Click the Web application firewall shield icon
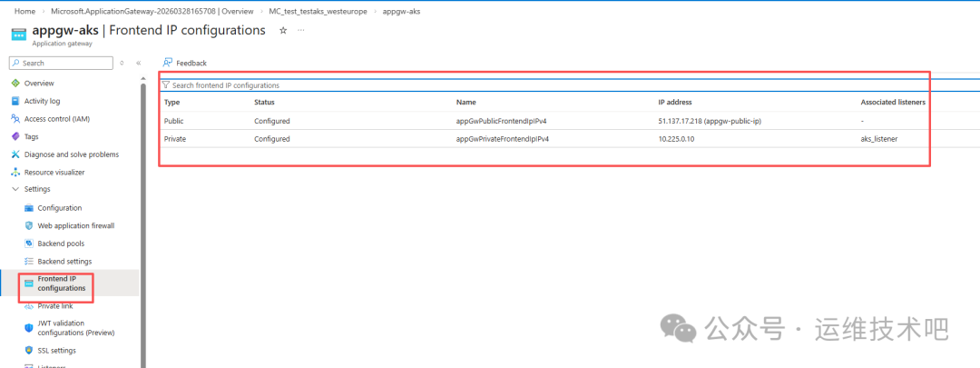Image resolution: width=980 pixels, height=368 pixels. point(29,225)
